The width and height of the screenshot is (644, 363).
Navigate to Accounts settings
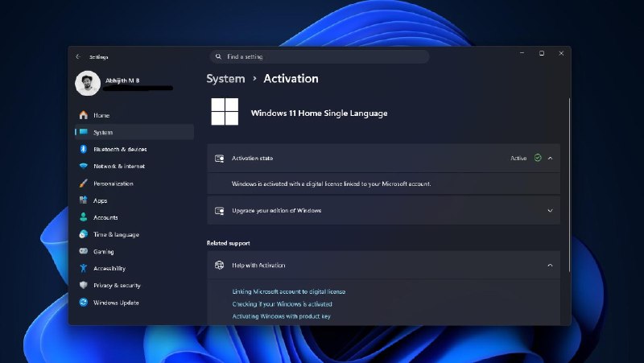[134, 217]
